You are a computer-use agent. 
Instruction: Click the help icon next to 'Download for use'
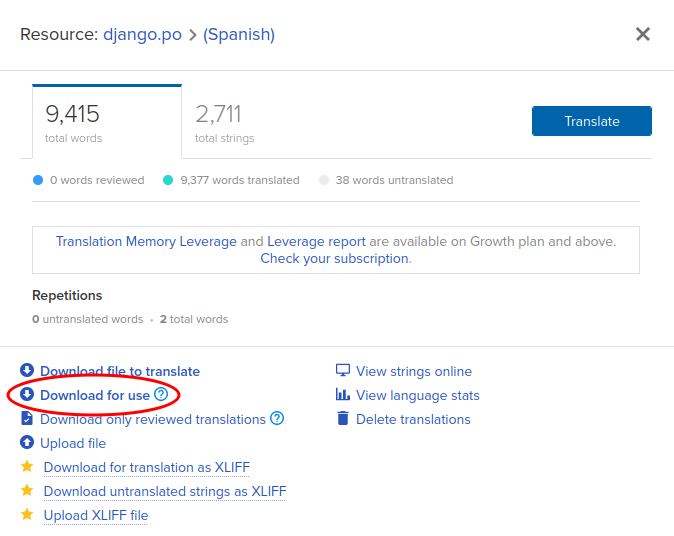(161, 395)
